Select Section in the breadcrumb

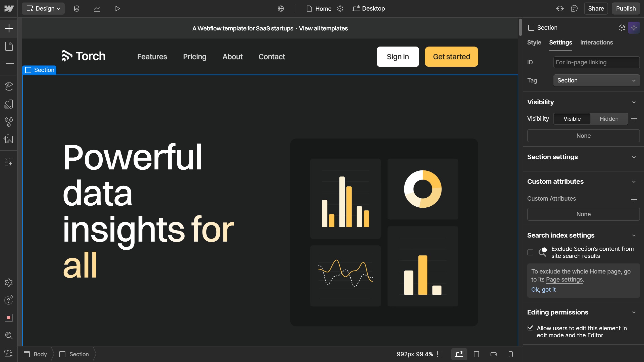click(x=74, y=354)
